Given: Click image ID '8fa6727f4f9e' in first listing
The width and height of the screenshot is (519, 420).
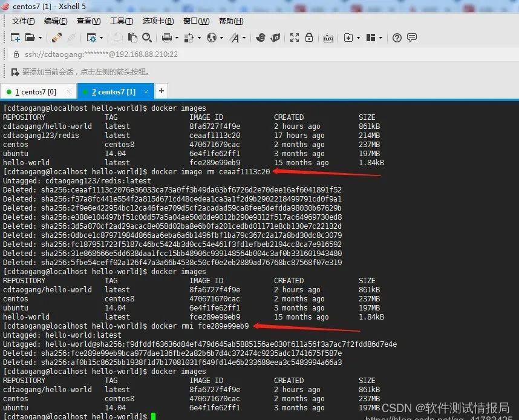Looking at the screenshot, I should [215, 126].
